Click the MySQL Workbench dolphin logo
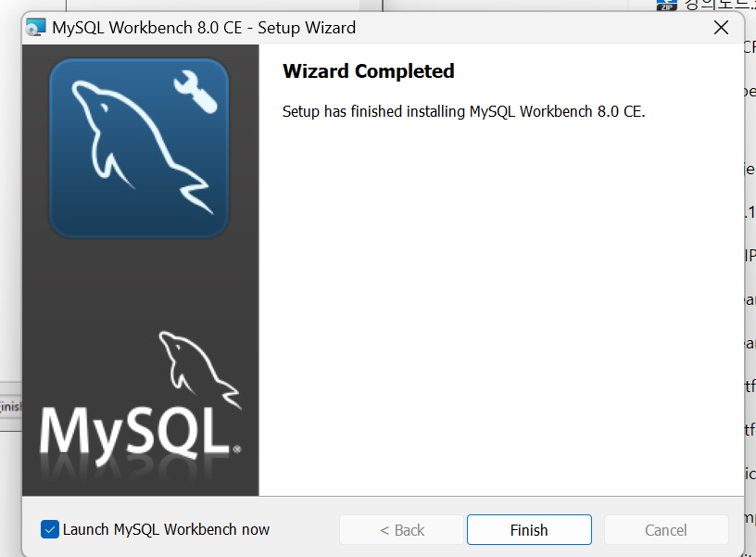 [x=139, y=148]
